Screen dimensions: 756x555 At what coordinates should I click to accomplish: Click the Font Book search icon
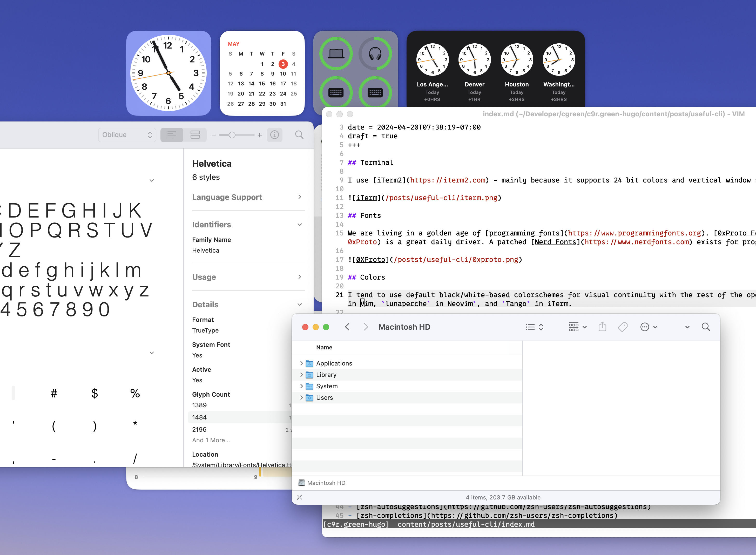[x=299, y=135]
